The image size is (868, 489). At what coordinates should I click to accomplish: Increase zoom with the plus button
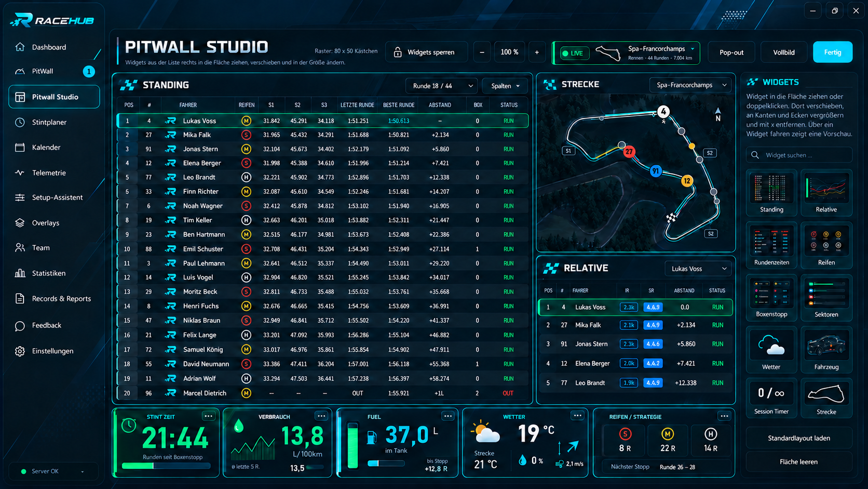[537, 52]
